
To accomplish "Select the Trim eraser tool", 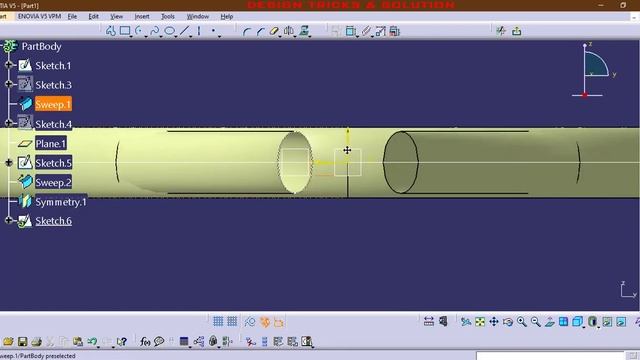I will point(274,31).
